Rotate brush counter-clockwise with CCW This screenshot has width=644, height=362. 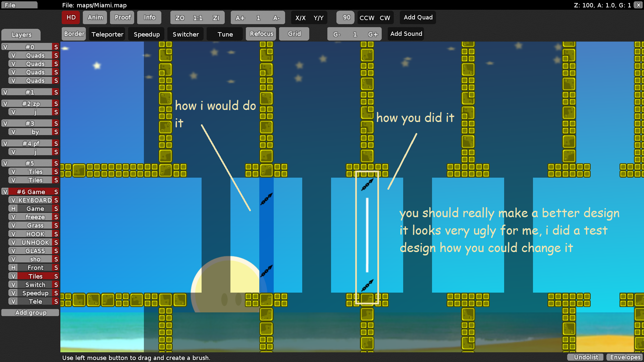[367, 18]
